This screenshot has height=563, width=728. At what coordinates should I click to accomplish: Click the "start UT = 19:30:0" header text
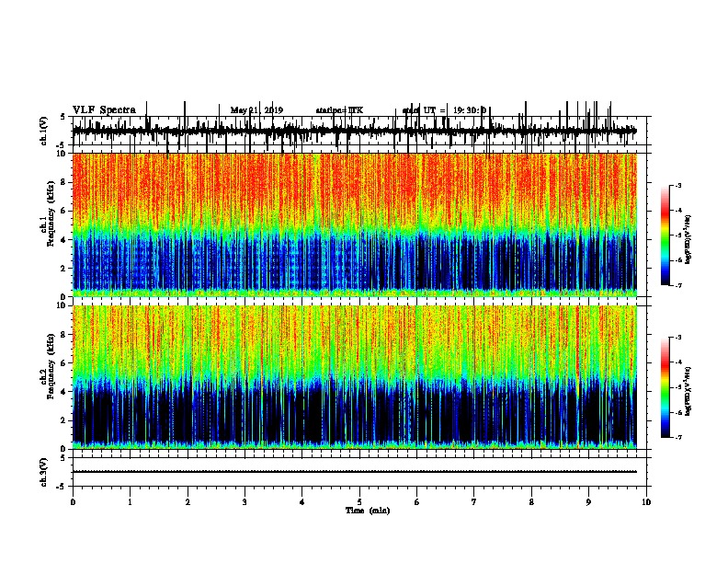point(444,110)
